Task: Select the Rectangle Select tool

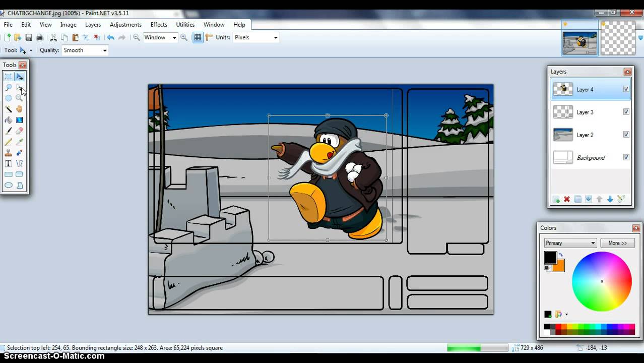Action: (x=9, y=77)
